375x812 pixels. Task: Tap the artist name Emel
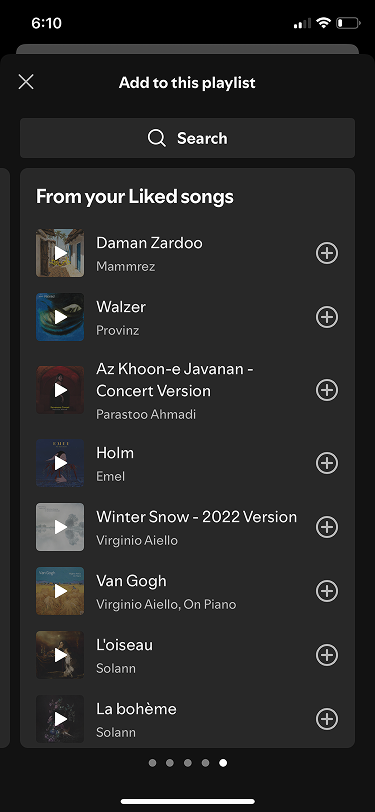pyautogui.click(x=110, y=476)
